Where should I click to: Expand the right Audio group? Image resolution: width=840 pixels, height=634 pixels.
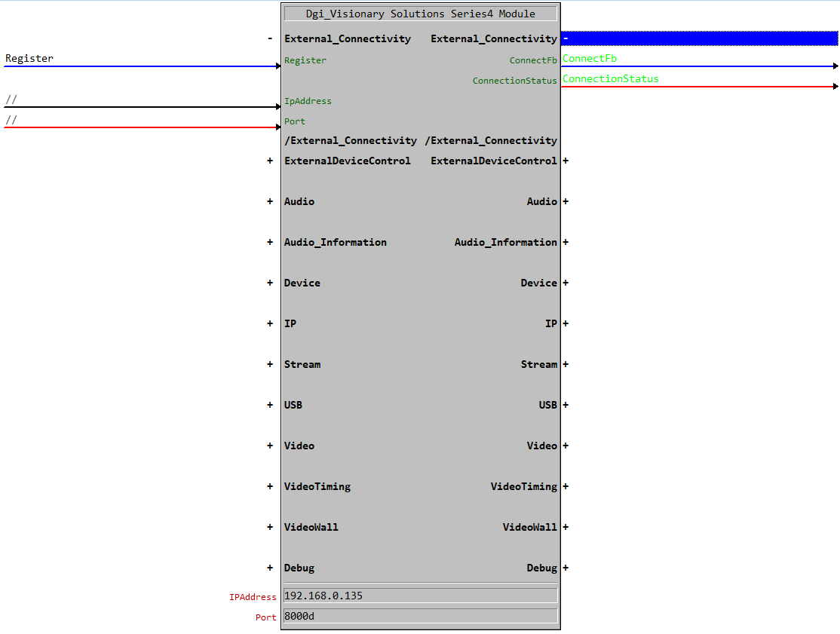point(566,201)
